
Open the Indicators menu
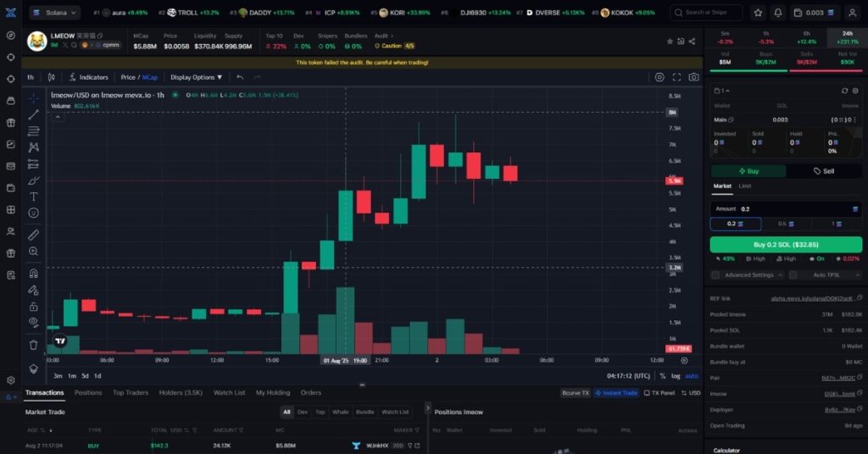(x=89, y=77)
